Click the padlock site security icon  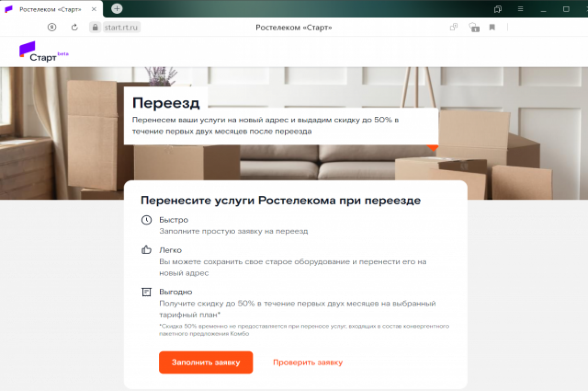point(95,27)
